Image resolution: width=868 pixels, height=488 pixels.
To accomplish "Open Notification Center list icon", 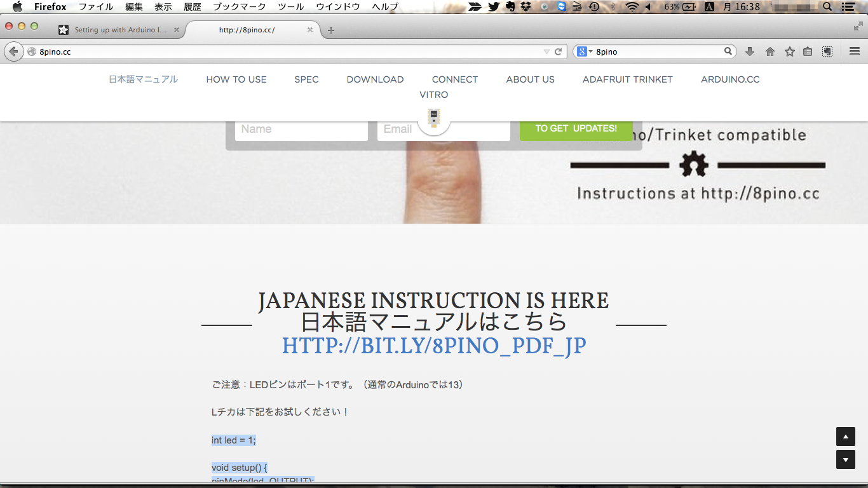I will (x=848, y=7).
